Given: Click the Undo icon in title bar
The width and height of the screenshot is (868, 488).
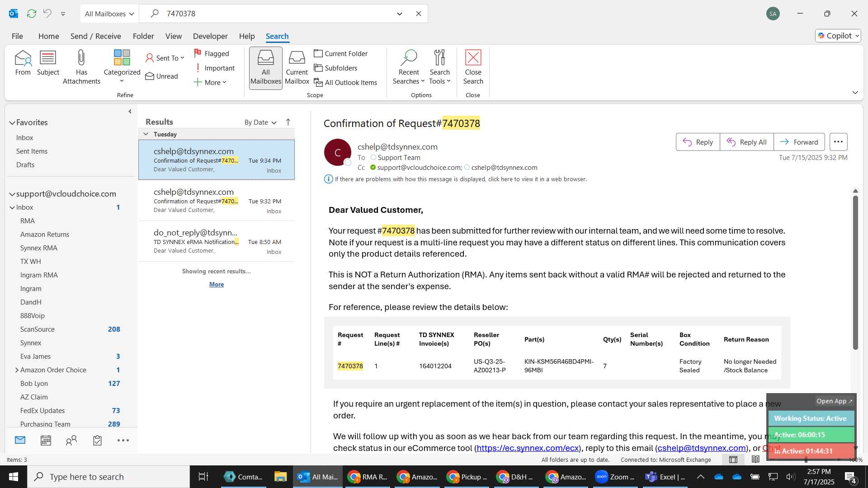Looking at the screenshot, I should coord(47,14).
